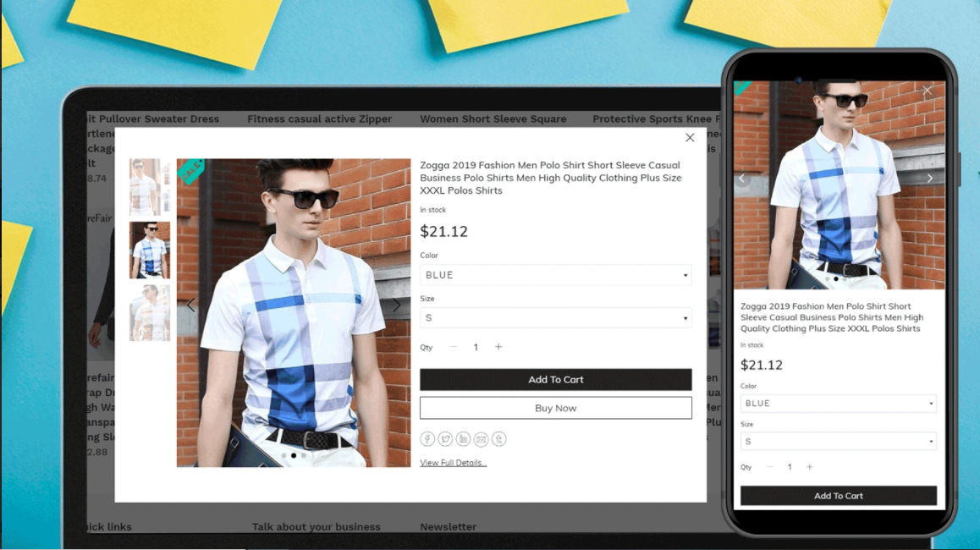Click In stock label in laptop modal
980x550 pixels.
click(x=433, y=210)
